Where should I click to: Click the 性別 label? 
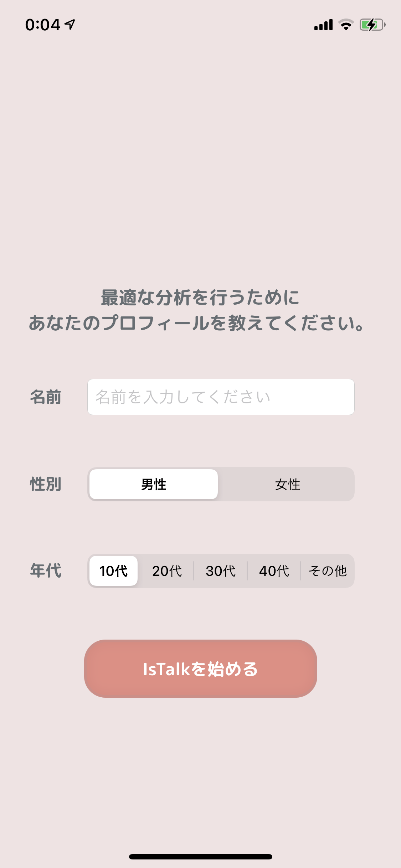pyautogui.click(x=46, y=484)
